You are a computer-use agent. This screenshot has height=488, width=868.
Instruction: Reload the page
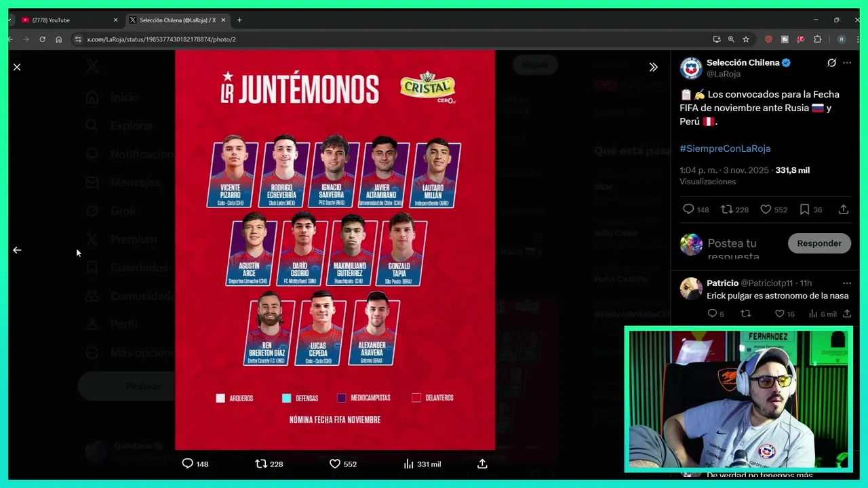pos(42,39)
